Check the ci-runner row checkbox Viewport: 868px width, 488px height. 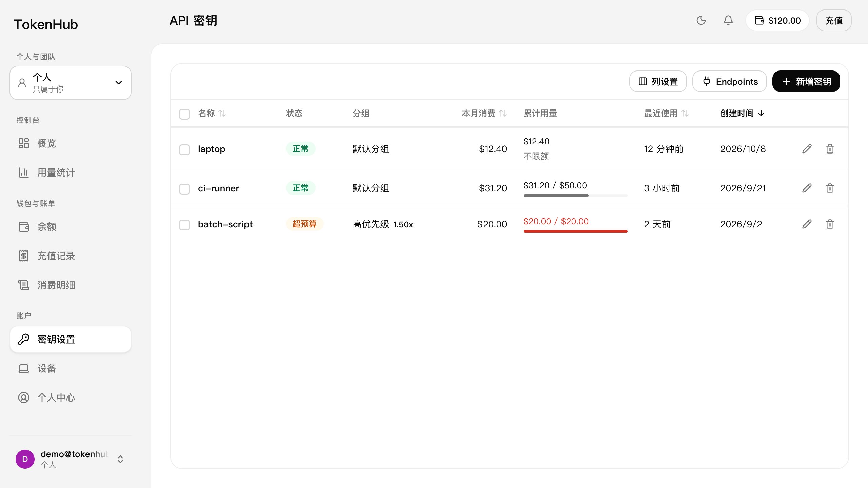click(x=184, y=189)
